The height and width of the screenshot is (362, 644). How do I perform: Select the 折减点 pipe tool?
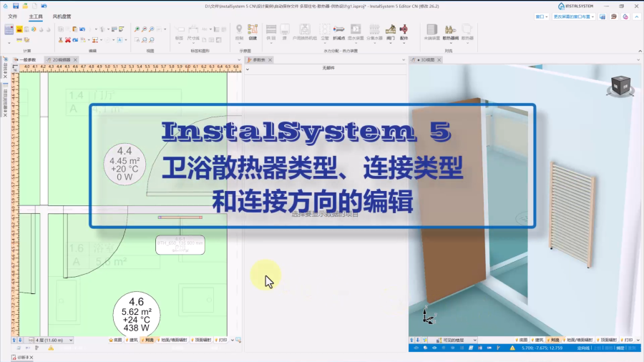pos(339,31)
